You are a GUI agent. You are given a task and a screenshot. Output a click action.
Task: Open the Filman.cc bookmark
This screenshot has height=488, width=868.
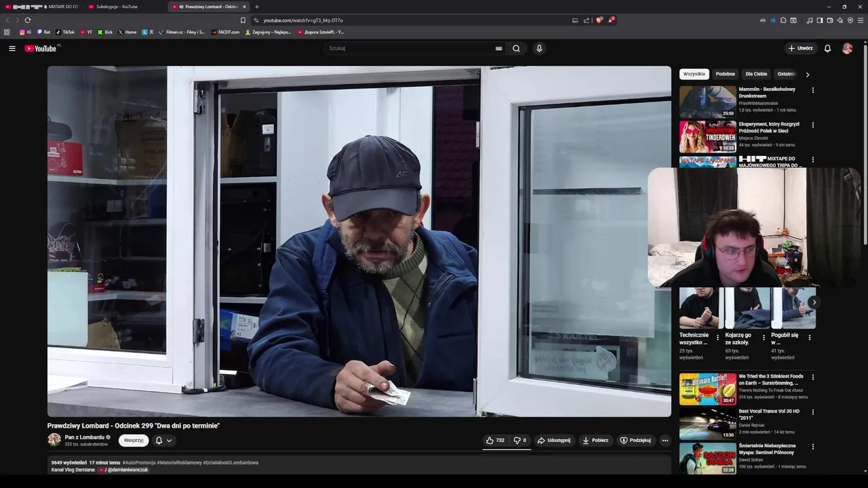click(x=182, y=32)
